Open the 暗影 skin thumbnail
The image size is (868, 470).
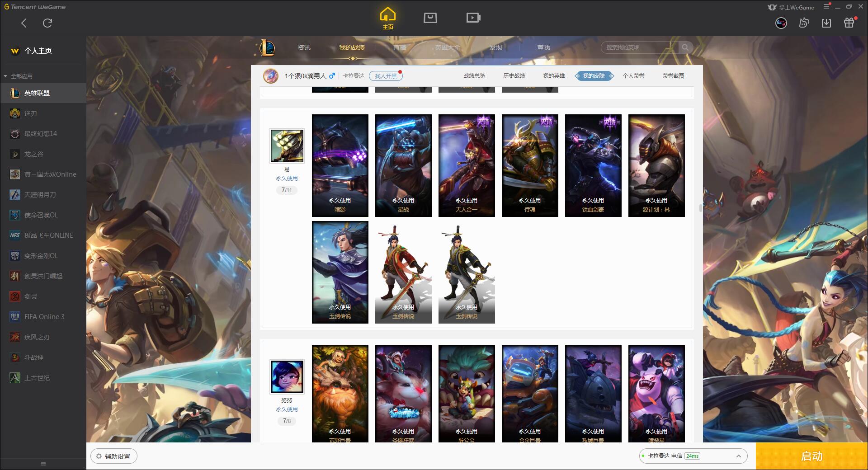340,165
